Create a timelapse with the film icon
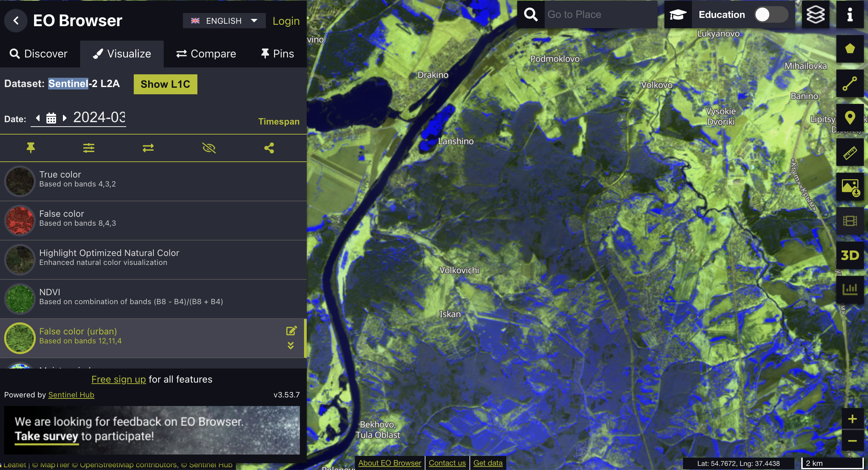This screenshot has width=868, height=470. 850,221
